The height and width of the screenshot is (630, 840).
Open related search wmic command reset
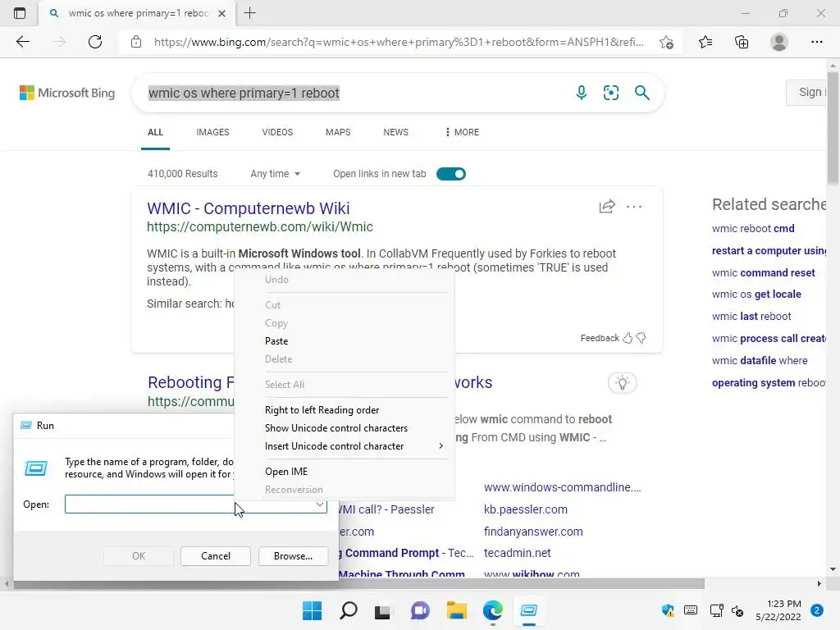[x=764, y=272]
